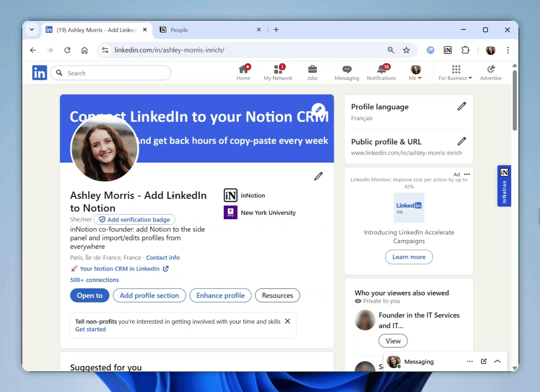The image size is (540, 392).
Task: Go to LinkedIn home via the logo
Action: tap(40, 73)
